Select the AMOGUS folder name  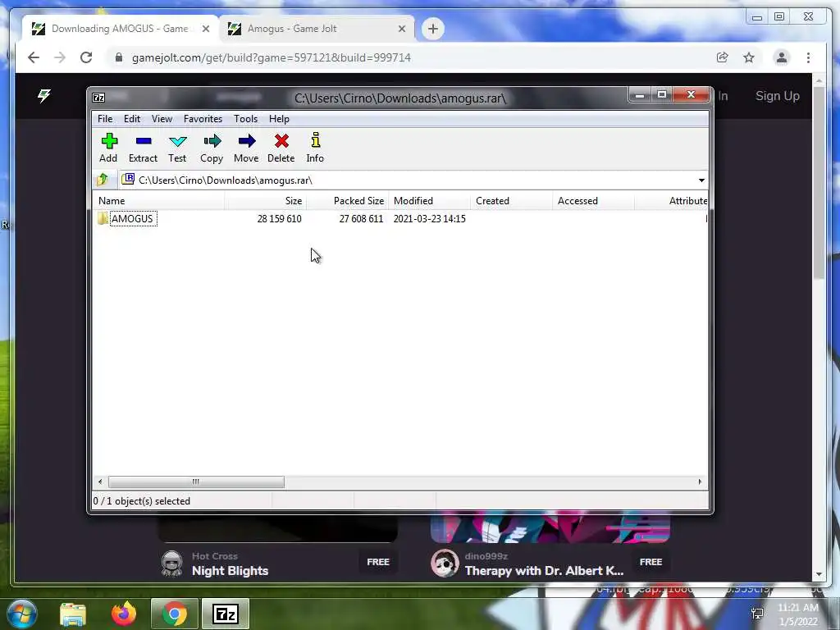(132, 218)
